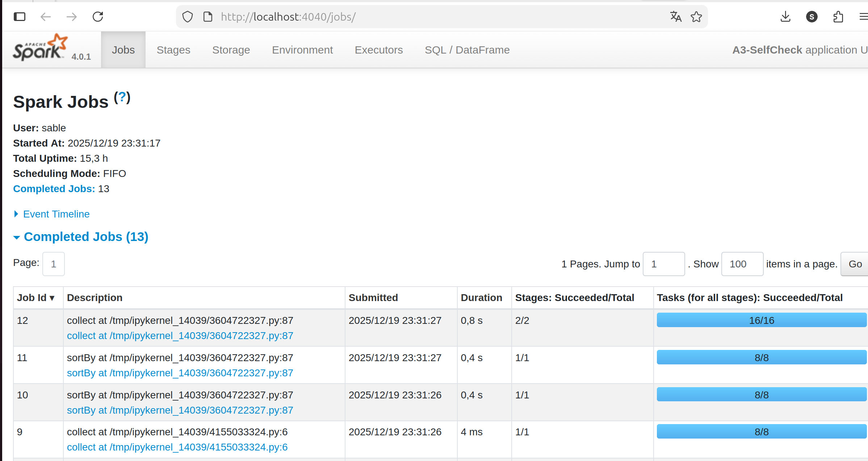
Task: Bookmark this page via the star icon
Action: point(696,17)
